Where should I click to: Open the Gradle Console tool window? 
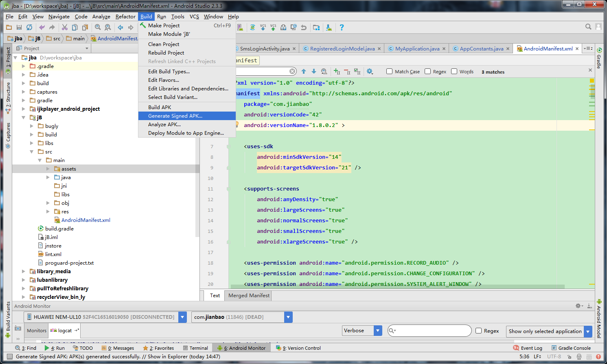(571, 348)
